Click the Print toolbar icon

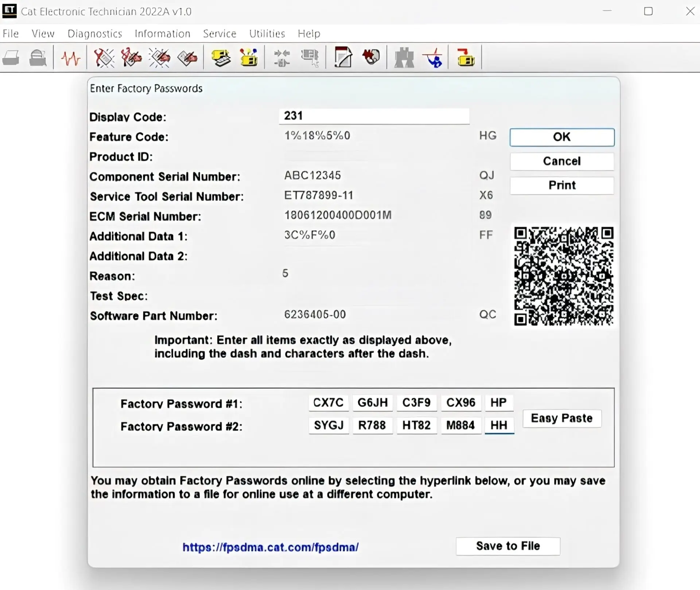coord(11,58)
